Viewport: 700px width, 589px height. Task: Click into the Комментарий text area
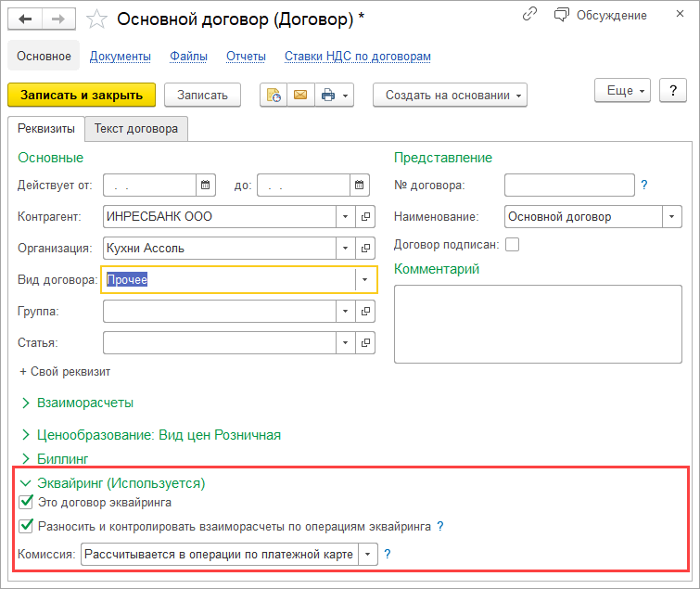pyautogui.click(x=538, y=325)
